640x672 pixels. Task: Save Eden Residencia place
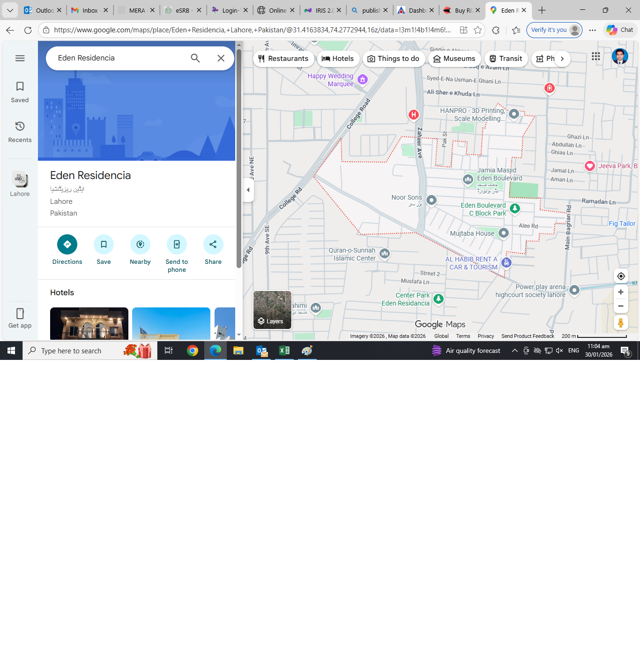(x=104, y=244)
